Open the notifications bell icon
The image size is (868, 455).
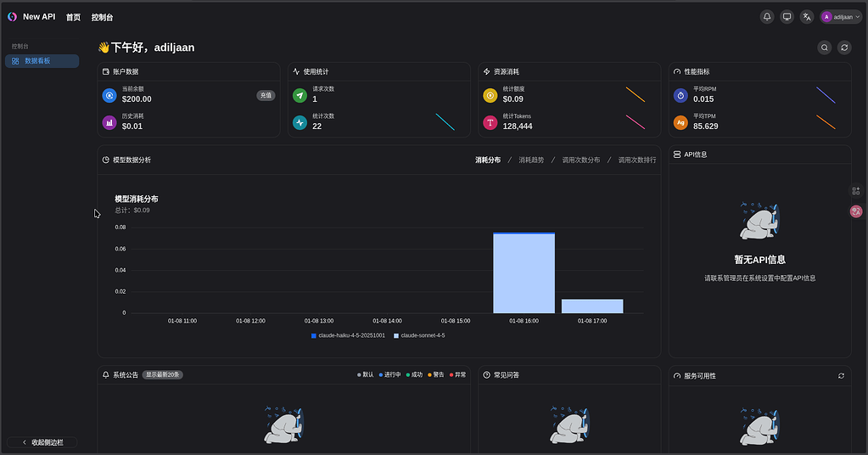pyautogui.click(x=767, y=17)
